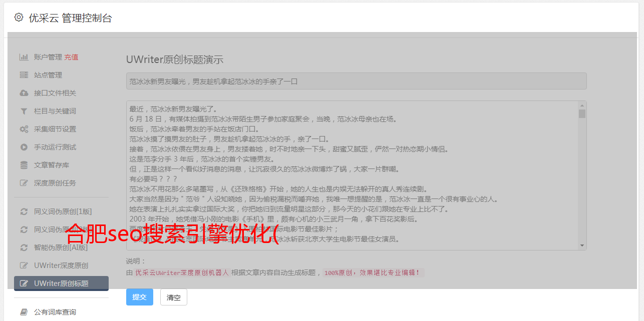Screen dimensions: 644x321
Task: Click the red 充值 link
Action: pos(71,57)
